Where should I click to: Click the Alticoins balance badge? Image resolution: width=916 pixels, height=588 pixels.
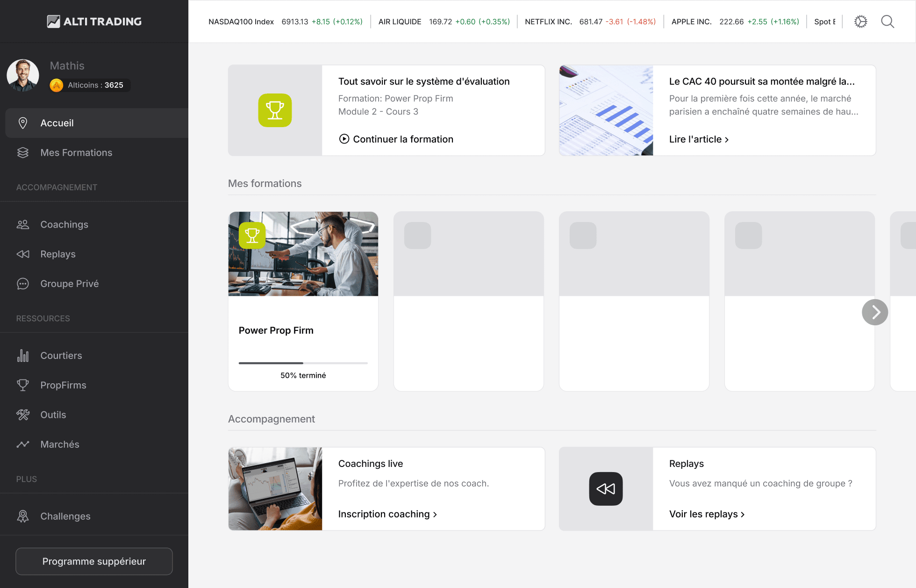pos(89,85)
